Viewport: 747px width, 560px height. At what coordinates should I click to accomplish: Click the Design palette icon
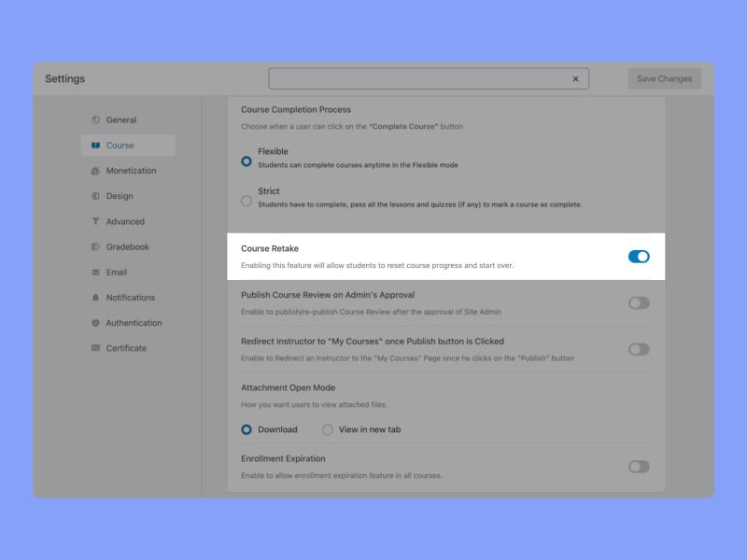coord(93,196)
